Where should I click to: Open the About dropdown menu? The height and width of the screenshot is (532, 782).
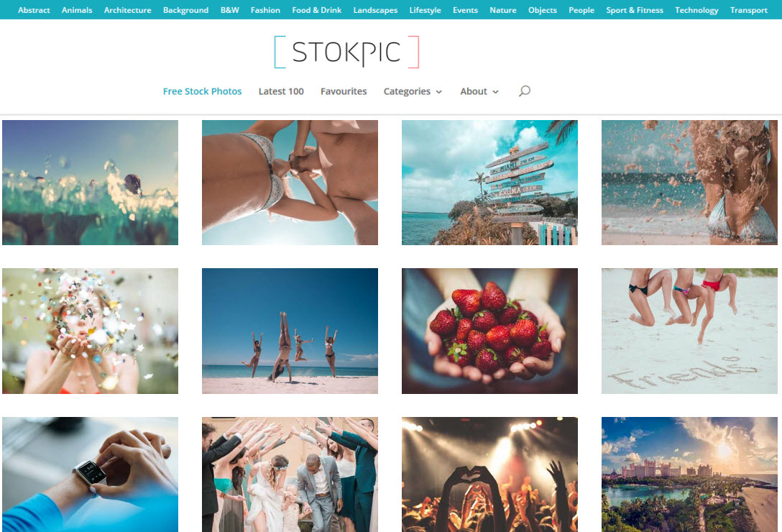(x=479, y=91)
